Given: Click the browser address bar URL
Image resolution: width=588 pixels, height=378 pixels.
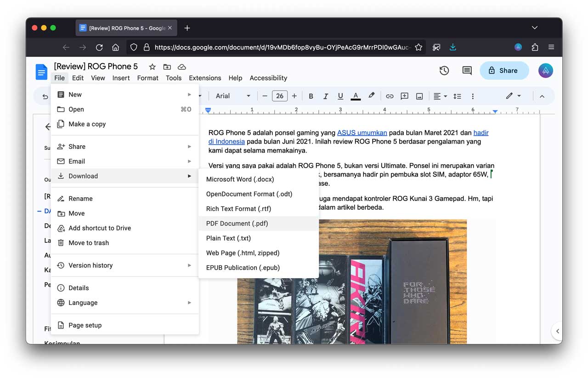Looking at the screenshot, I should click(282, 47).
